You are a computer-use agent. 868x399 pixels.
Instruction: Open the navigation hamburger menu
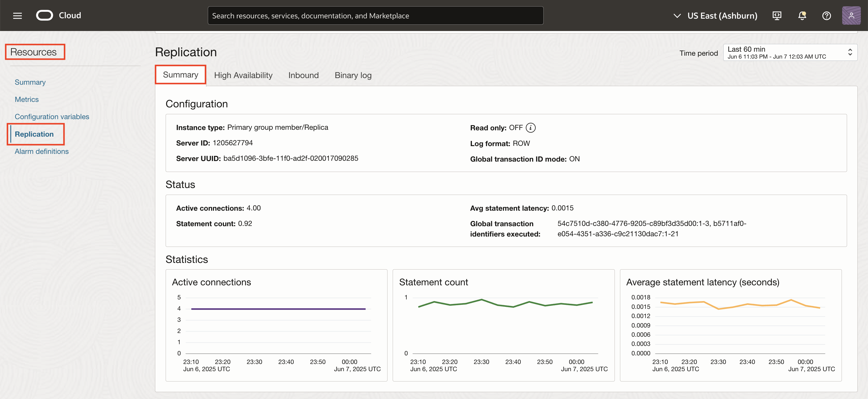tap(17, 15)
